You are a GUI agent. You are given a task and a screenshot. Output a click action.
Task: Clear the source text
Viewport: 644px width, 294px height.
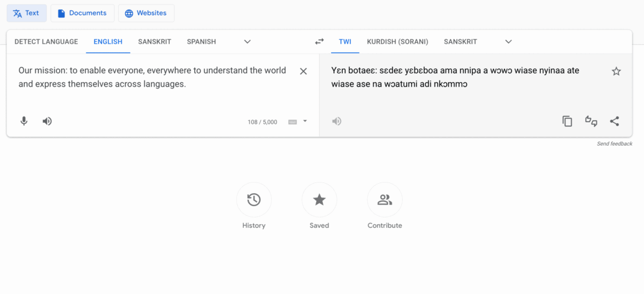click(x=303, y=72)
